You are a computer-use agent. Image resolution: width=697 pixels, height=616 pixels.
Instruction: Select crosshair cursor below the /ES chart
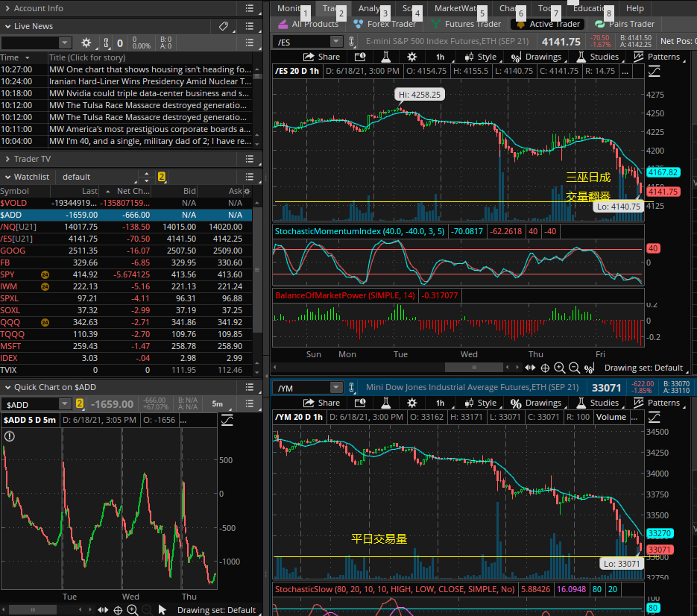[x=545, y=368]
